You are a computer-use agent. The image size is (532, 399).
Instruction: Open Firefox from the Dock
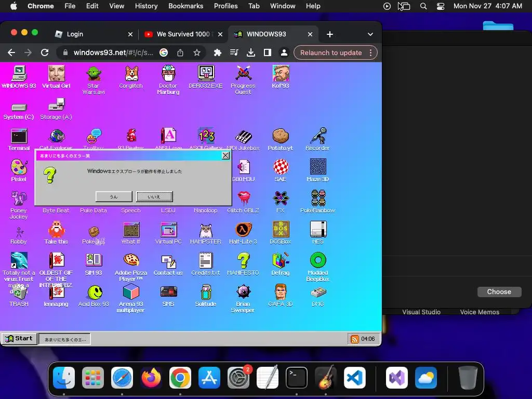tap(151, 378)
